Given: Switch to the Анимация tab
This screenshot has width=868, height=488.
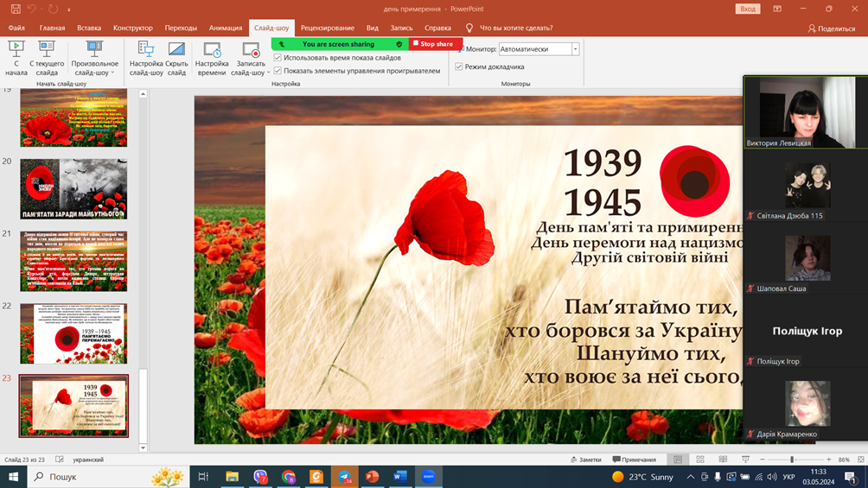Looking at the screenshot, I should point(226,28).
